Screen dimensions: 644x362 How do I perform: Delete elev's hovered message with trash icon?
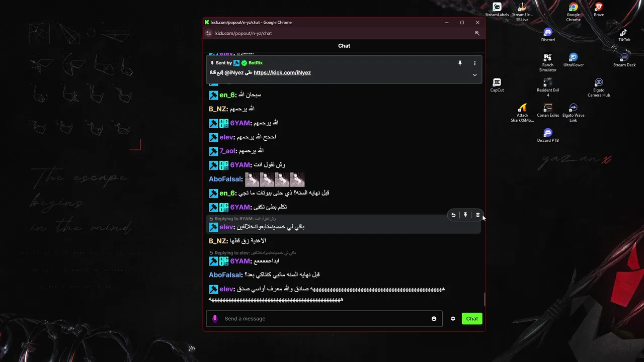click(x=477, y=215)
